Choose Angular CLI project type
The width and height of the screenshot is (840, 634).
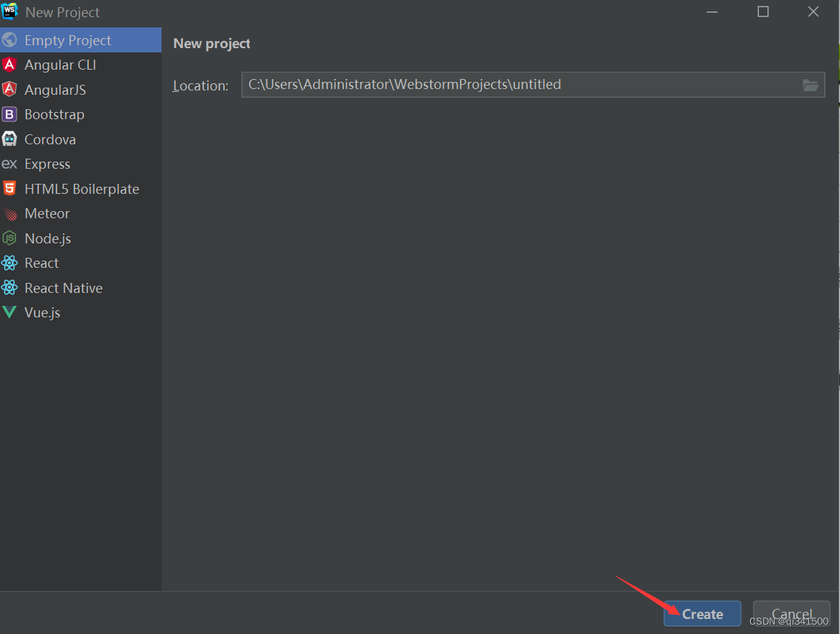tap(80, 65)
